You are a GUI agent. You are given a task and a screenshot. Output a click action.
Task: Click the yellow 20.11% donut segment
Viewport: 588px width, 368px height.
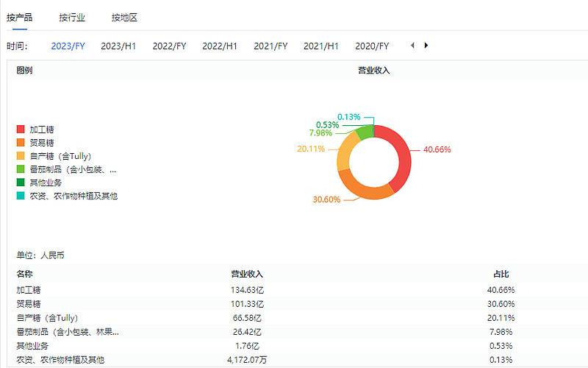345,153
